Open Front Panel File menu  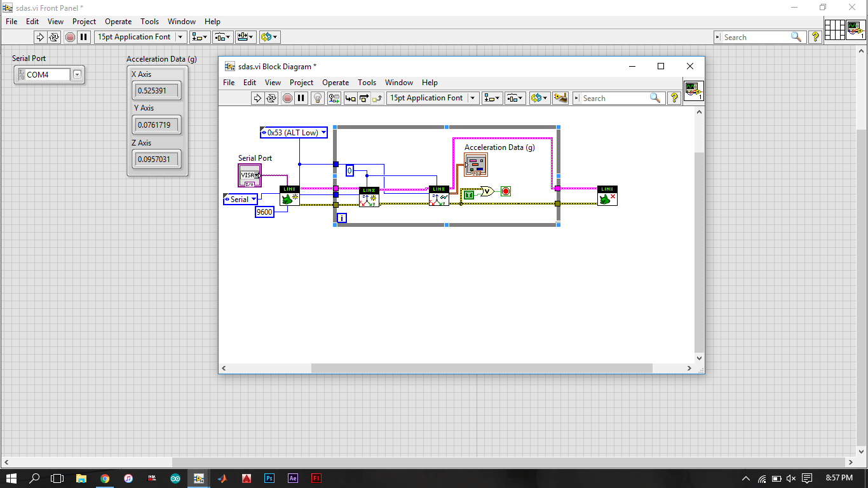[11, 22]
